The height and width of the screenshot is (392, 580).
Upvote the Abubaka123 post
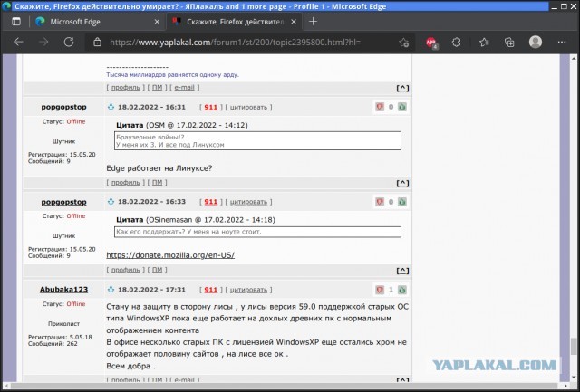click(x=402, y=290)
